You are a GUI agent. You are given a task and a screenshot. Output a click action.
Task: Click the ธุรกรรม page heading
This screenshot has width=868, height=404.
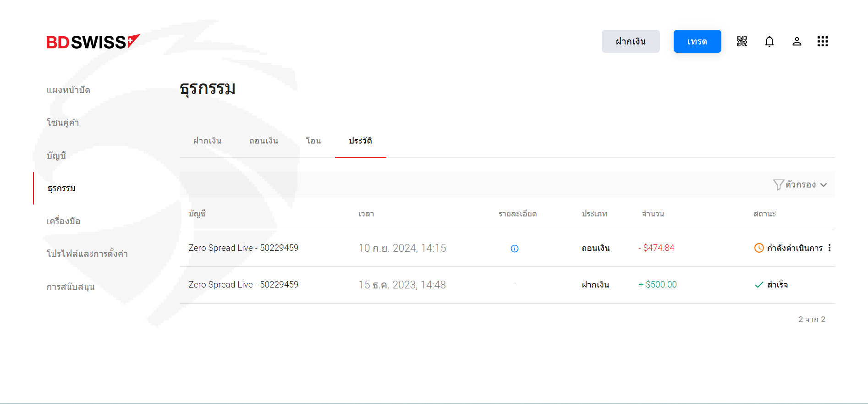point(208,88)
